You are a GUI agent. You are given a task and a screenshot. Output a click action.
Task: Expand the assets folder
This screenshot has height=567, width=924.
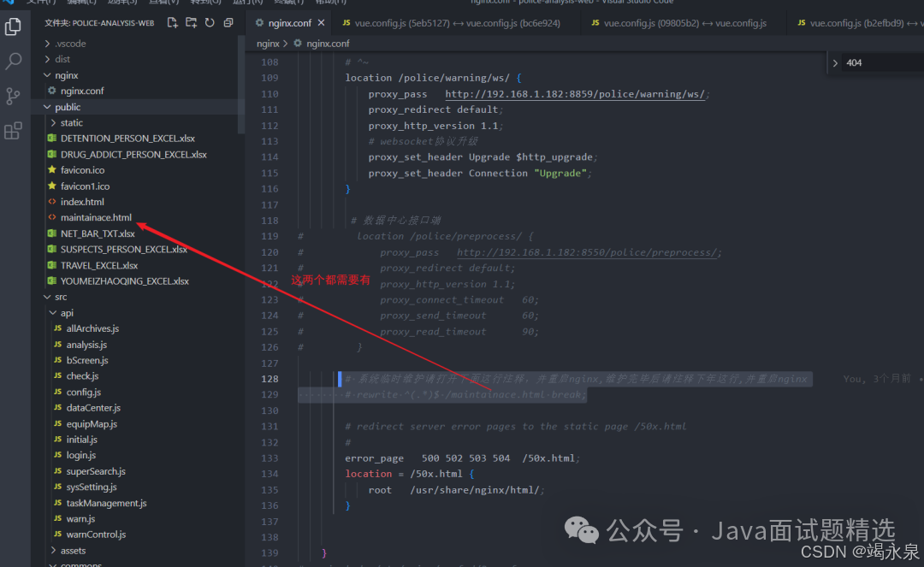(x=73, y=551)
